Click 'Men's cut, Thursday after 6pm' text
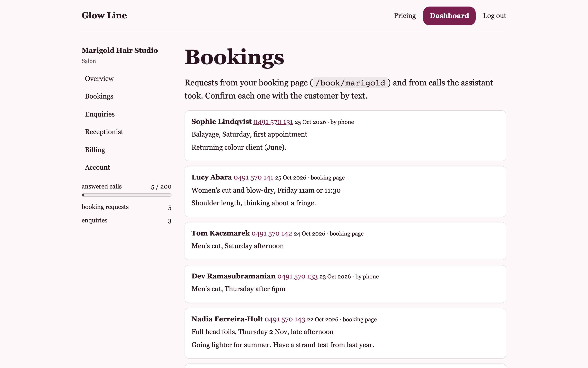 click(238, 289)
